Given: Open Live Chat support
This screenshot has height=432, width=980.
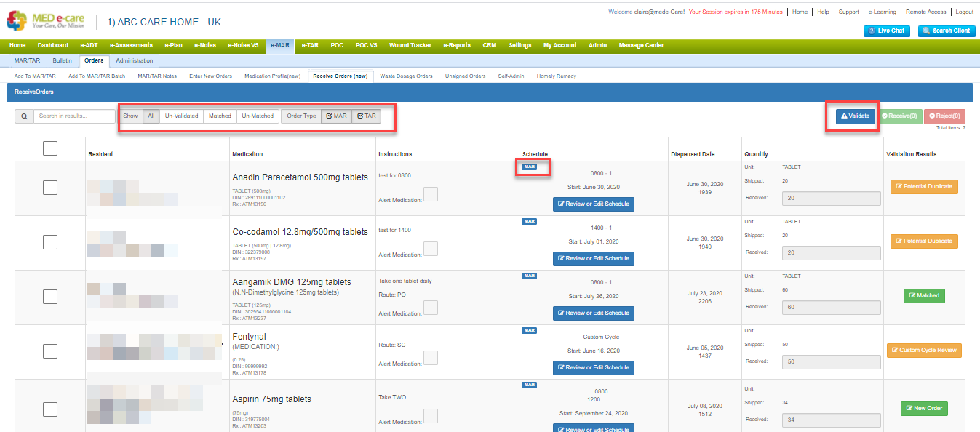Looking at the screenshot, I should point(887,31).
